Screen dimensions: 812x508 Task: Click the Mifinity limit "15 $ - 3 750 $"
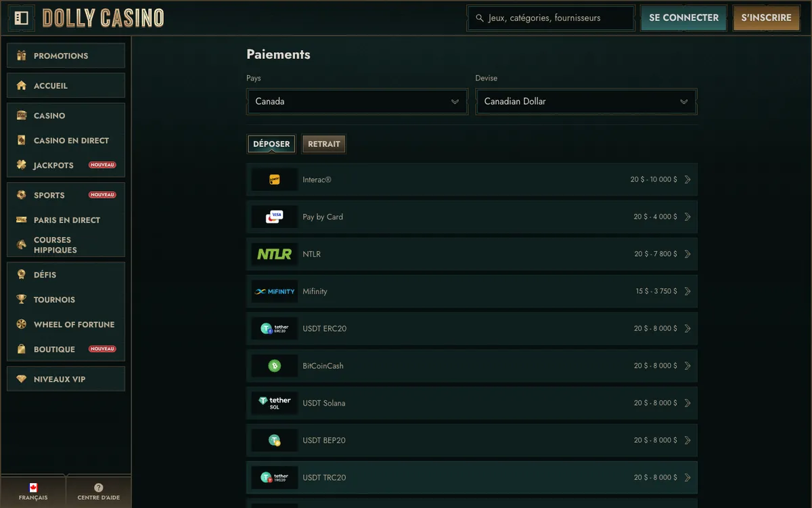tap(656, 291)
